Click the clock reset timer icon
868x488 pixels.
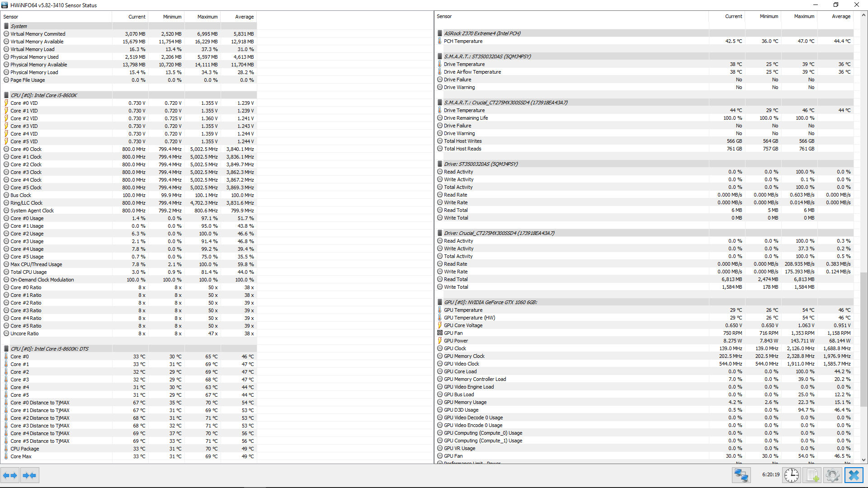point(791,475)
